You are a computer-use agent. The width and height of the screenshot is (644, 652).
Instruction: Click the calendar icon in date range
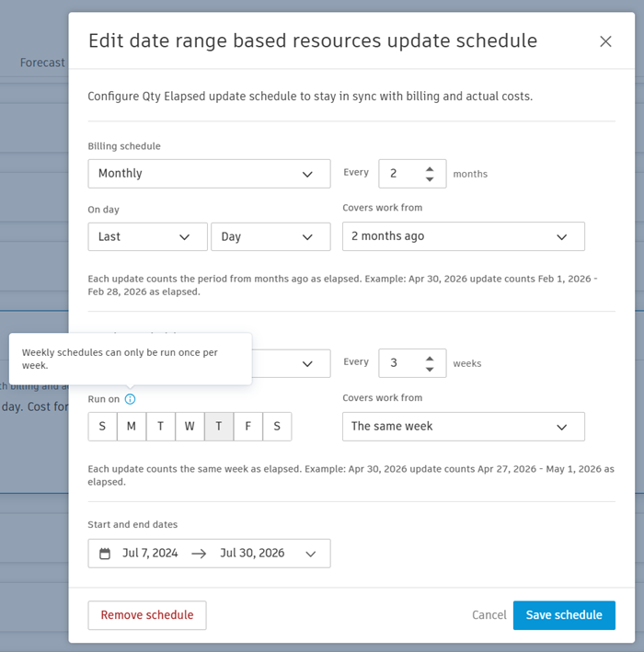105,554
